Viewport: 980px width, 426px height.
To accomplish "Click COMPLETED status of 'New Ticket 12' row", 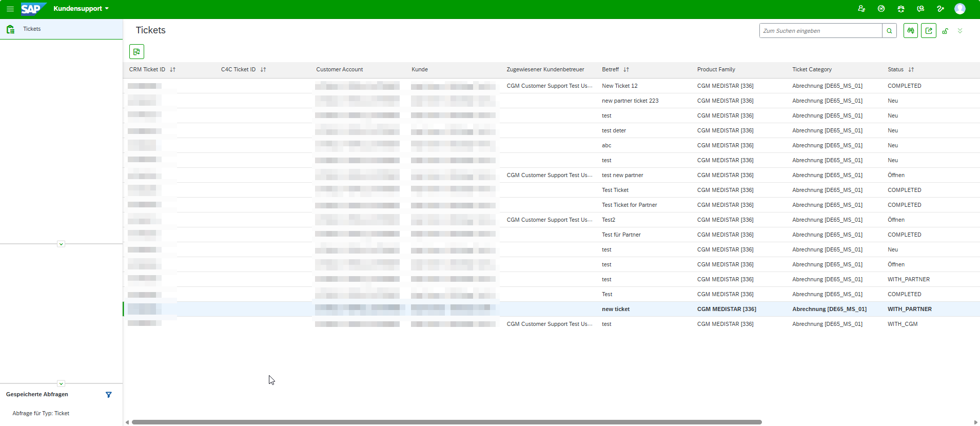I will coord(905,86).
